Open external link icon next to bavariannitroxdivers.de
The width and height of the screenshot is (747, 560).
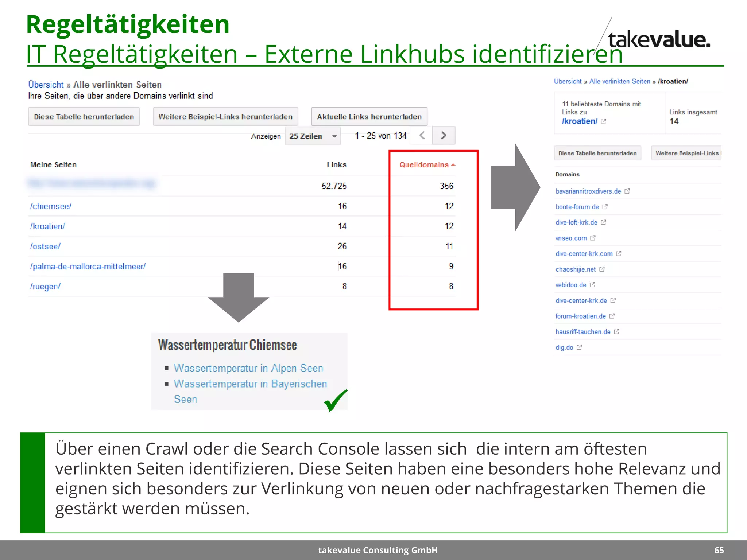[627, 191]
